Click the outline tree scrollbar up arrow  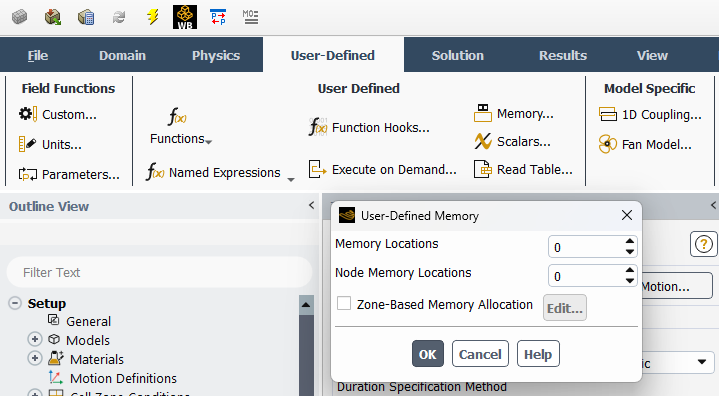[306, 305]
